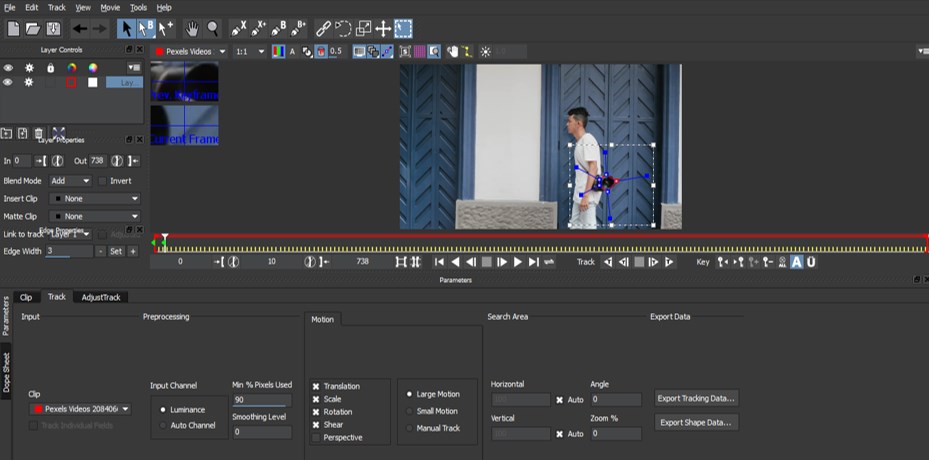Image resolution: width=929 pixels, height=460 pixels.
Task: Click the Save project icon
Action: pos(53,28)
